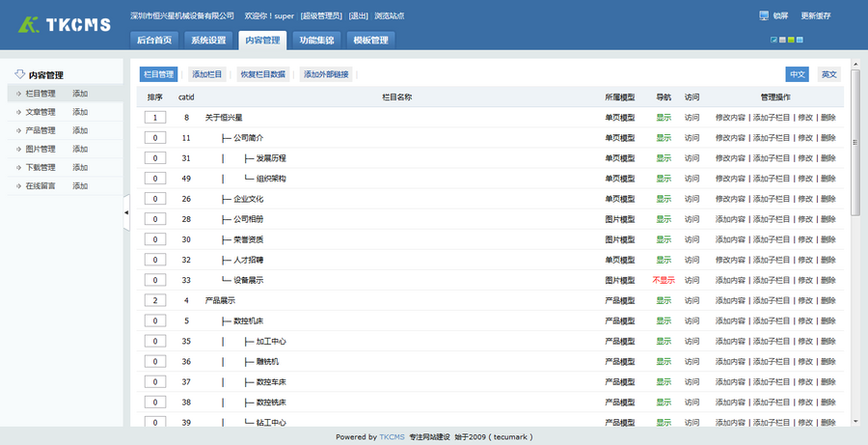Open 下载管理 in the sidebar
This screenshot has width=868, height=445.
tap(41, 167)
